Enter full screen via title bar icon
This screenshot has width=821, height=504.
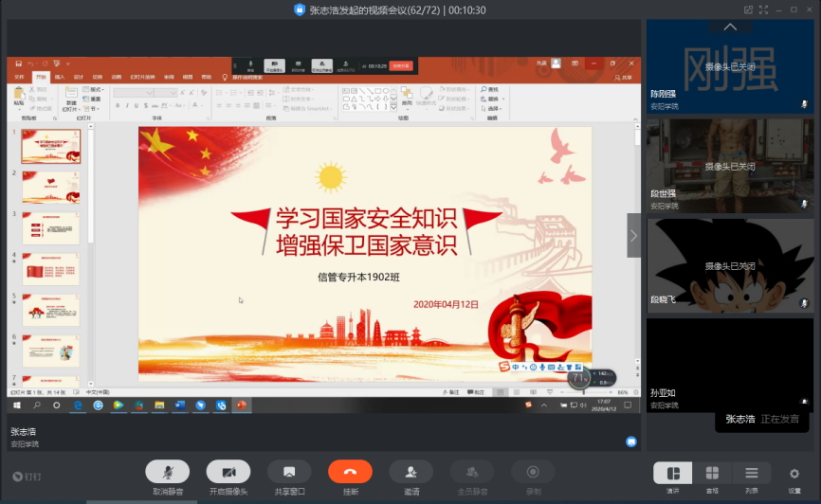pos(763,9)
